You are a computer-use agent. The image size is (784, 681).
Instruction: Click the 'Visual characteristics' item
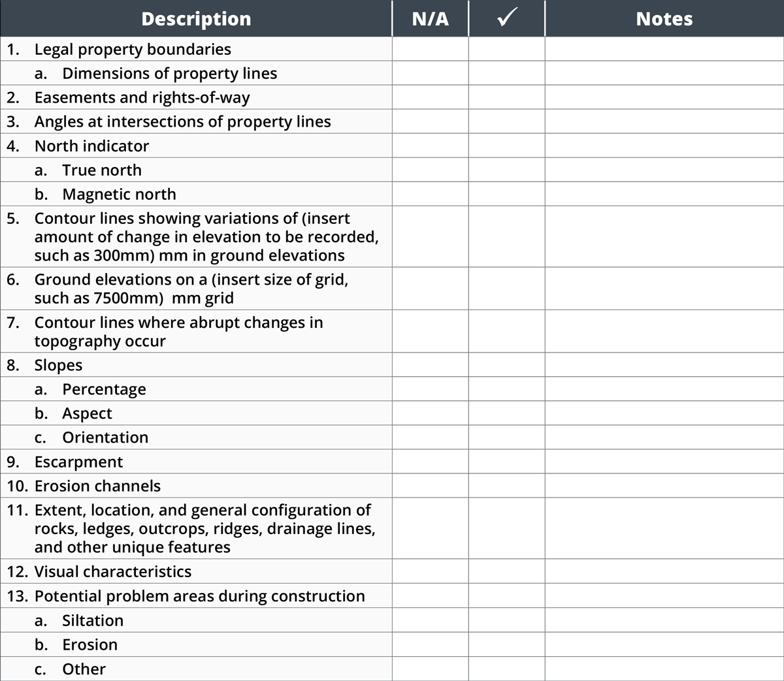(x=112, y=571)
